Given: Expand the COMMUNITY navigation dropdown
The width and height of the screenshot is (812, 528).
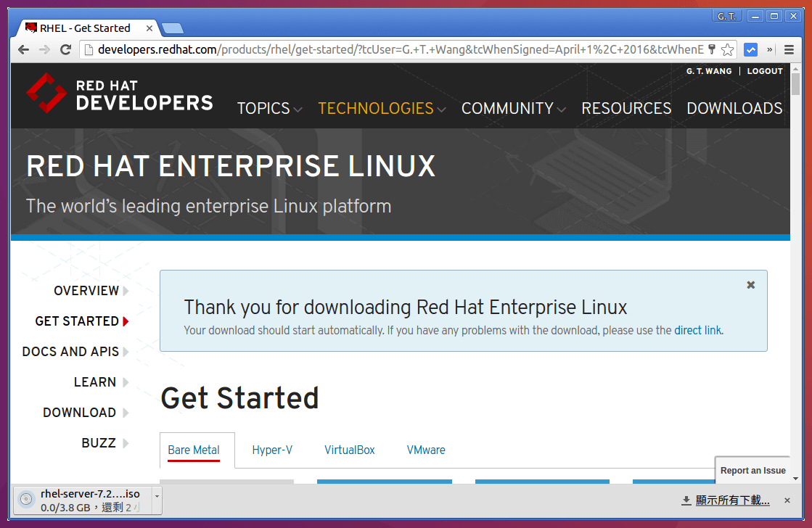Looking at the screenshot, I should 513,108.
